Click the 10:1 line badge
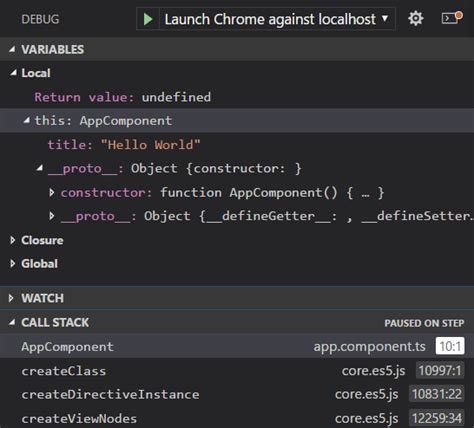474x428 pixels. point(450,346)
